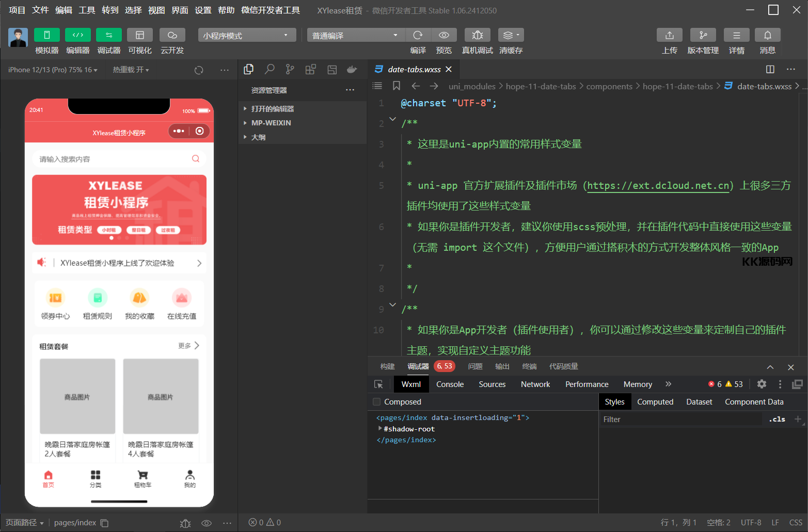This screenshot has width=808, height=532.
Task: Select the Computed styles tab
Action: (655, 402)
